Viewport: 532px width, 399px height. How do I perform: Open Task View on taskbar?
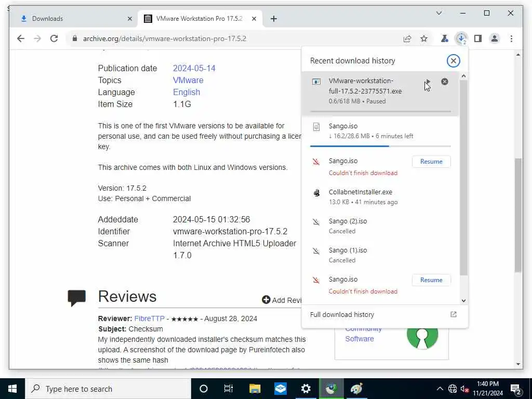coord(229,389)
